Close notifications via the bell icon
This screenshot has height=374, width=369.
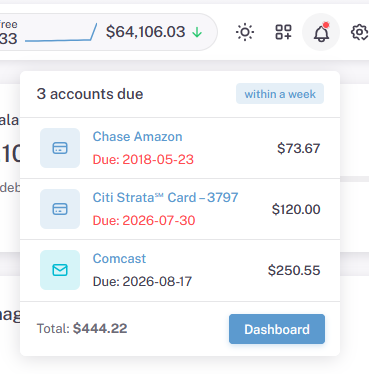point(321,32)
